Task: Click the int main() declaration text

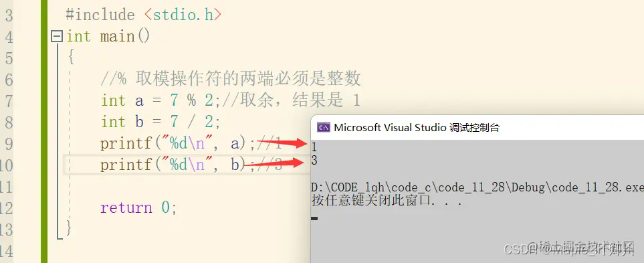Action: pyautogui.click(x=108, y=37)
